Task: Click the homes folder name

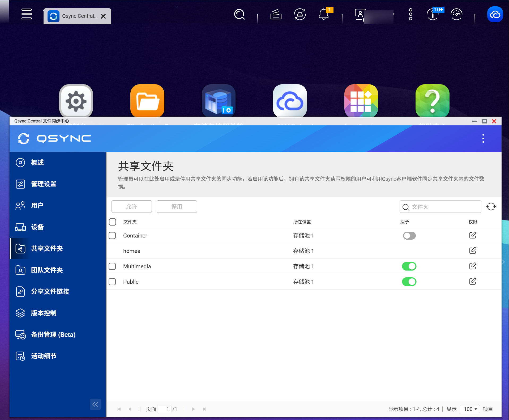Action: [x=132, y=251]
